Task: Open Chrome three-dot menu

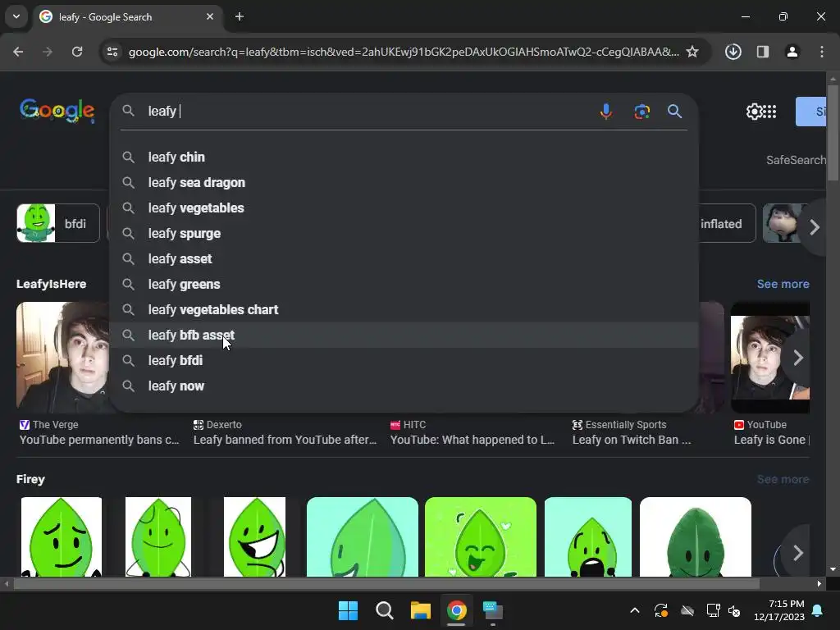Action: pos(822,52)
